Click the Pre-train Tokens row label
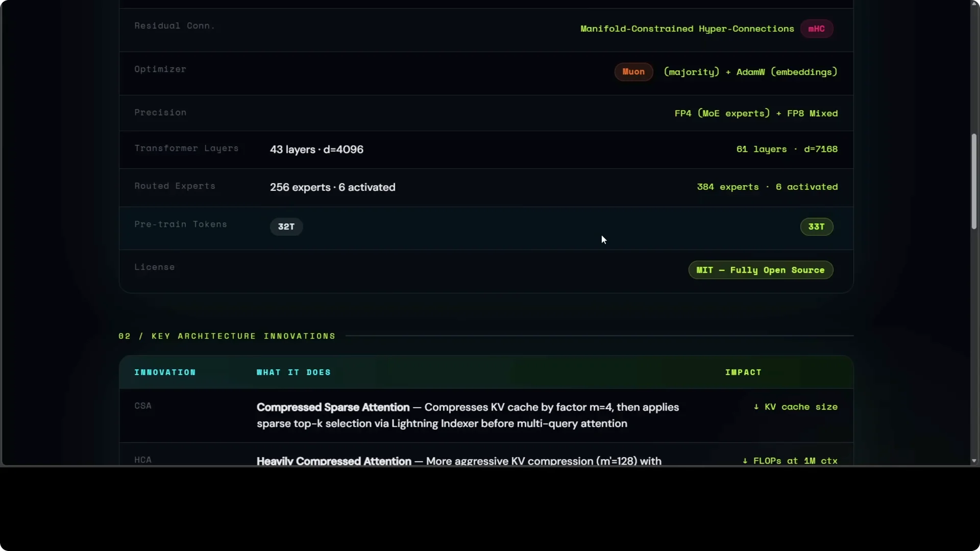 [x=181, y=224]
